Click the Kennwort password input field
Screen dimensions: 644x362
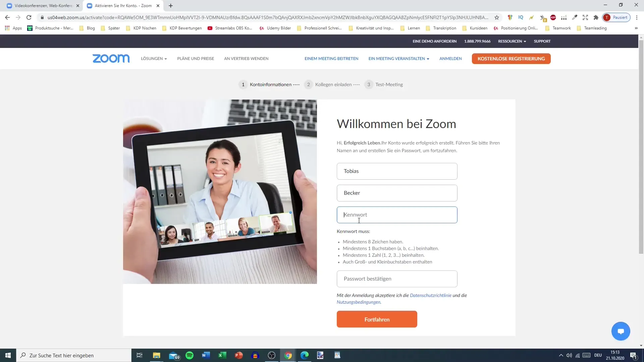(x=397, y=215)
